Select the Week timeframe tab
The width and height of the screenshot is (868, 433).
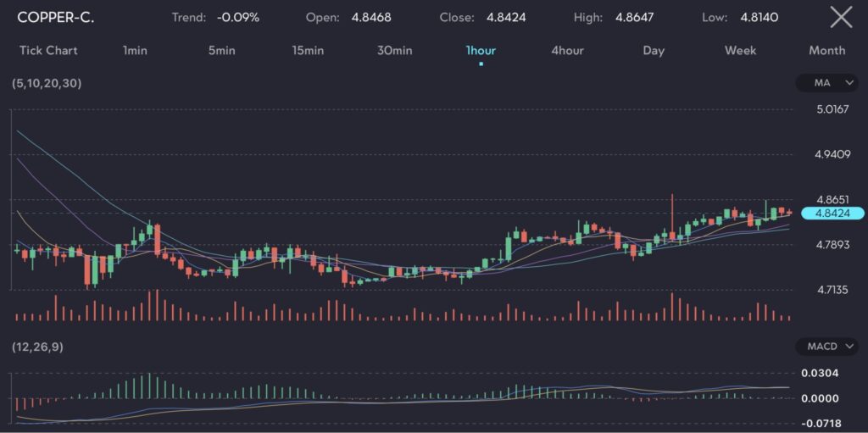pos(740,51)
